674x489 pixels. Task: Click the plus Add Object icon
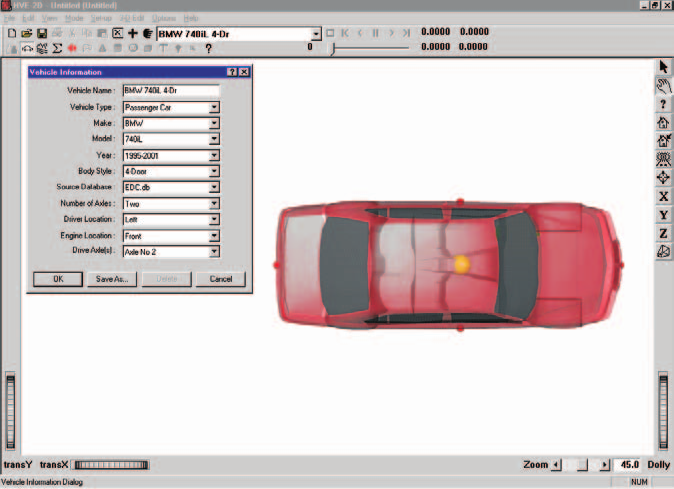(x=133, y=33)
